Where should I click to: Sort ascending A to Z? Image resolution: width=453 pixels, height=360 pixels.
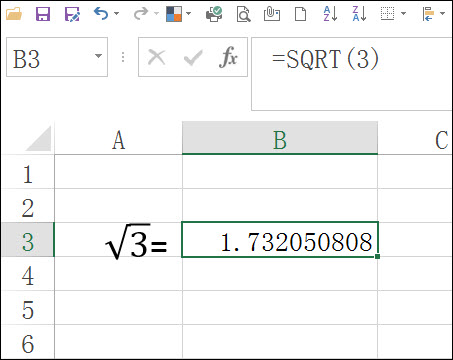pyautogui.click(x=330, y=14)
